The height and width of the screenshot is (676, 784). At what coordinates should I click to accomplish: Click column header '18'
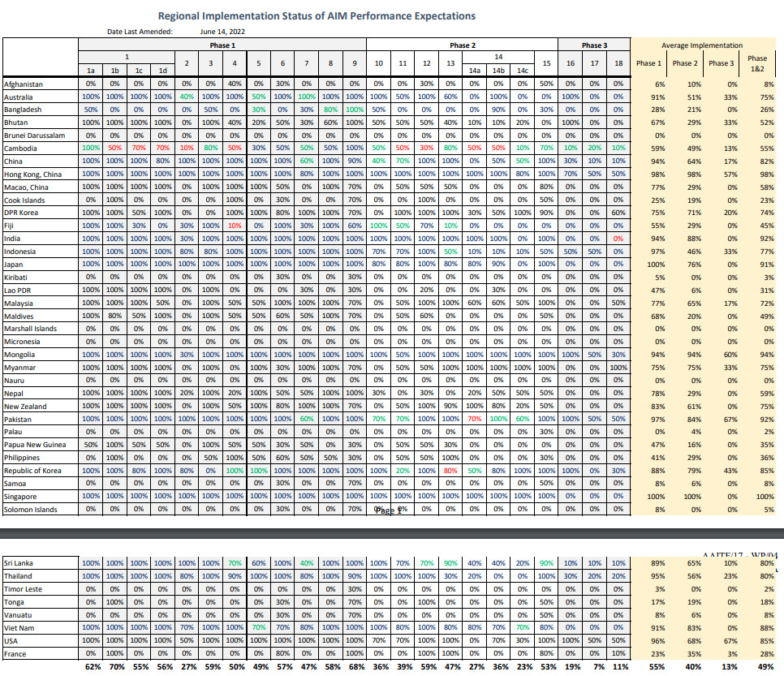[x=618, y=63]
